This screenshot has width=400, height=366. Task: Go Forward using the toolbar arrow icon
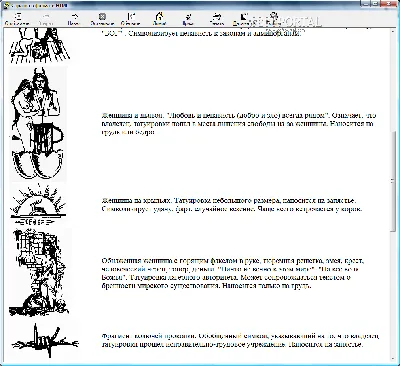[74, 19]
